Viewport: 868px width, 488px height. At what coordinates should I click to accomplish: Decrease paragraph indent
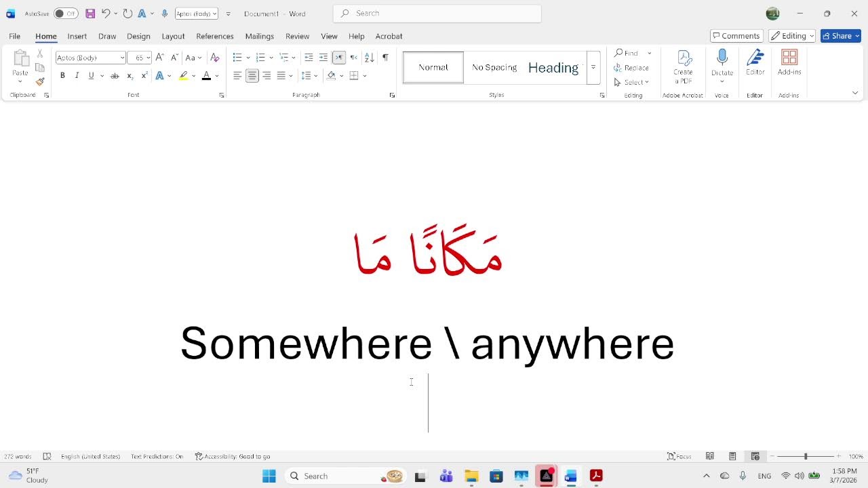coord(309,58)
